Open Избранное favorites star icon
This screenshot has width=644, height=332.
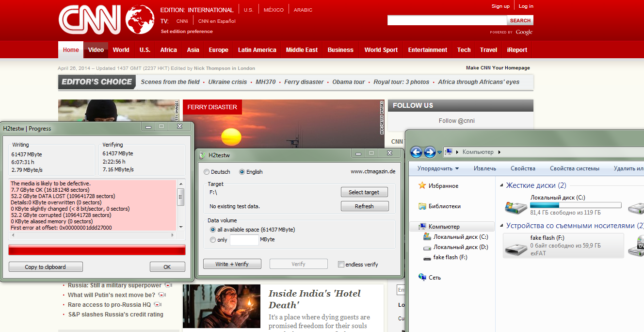tap(422, 185)
